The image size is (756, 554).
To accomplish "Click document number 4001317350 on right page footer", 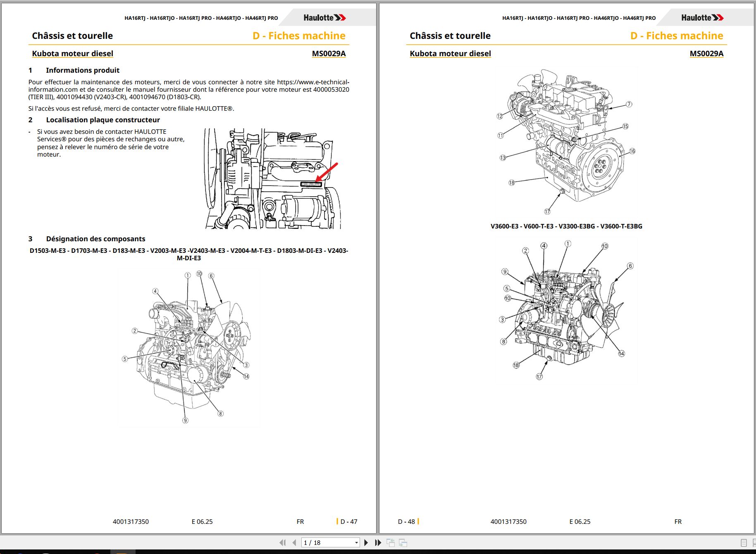I will pos(508,521).
